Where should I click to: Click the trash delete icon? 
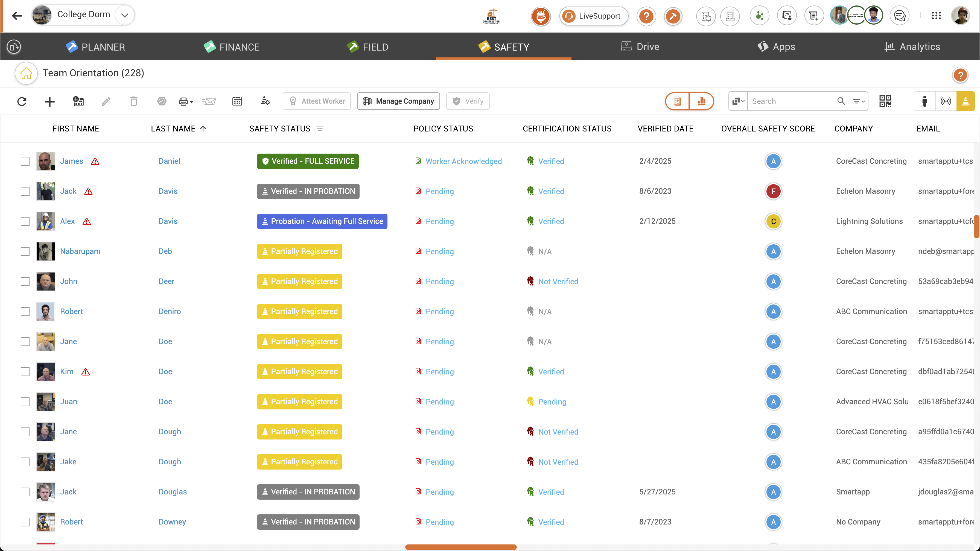coord(133,101)
